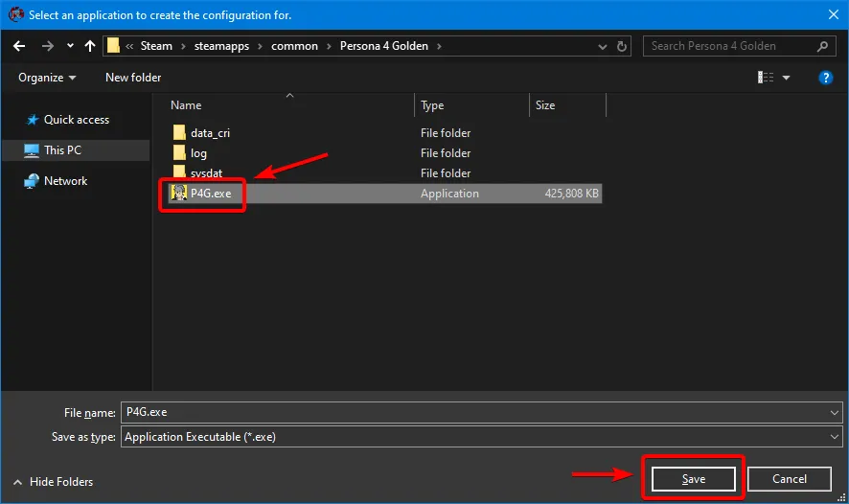Expand chevron after common breadcrumb
This screenshot has height=504, width=849.
(329, 47)
